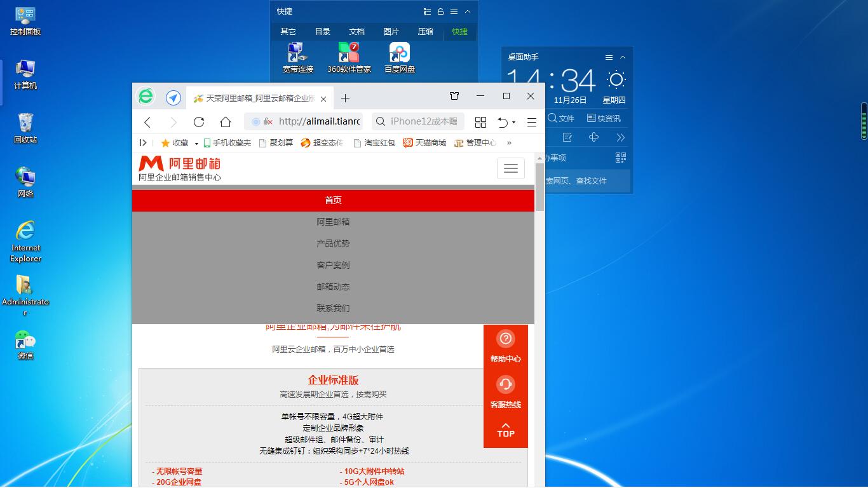Click the 360 browser logo icon
Image resolution: width=868 pixels, height=488 pixels.
point(146,97)
